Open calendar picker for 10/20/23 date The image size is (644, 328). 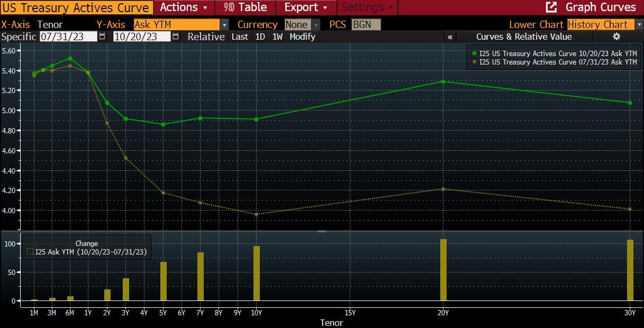click(x=176, y=37)
